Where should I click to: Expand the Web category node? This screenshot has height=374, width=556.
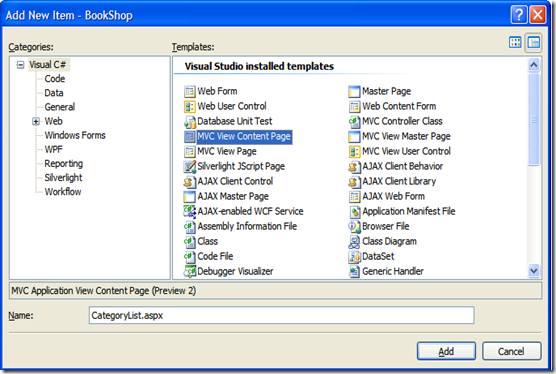point(35,122)
